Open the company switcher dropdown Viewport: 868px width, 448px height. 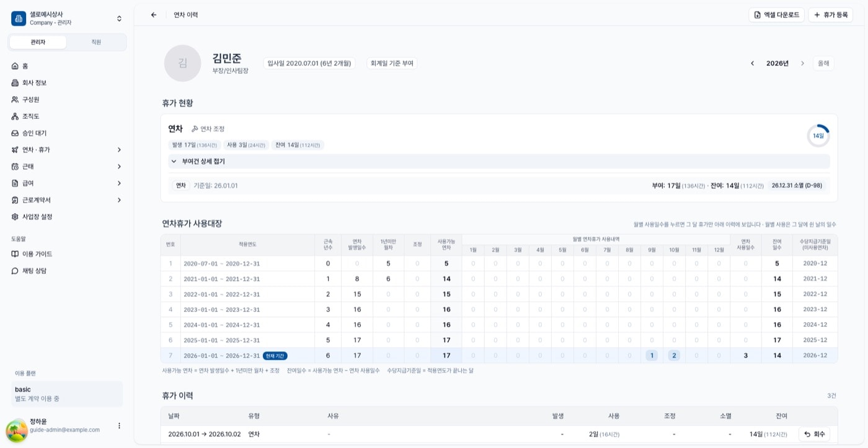tap(119, 19)
